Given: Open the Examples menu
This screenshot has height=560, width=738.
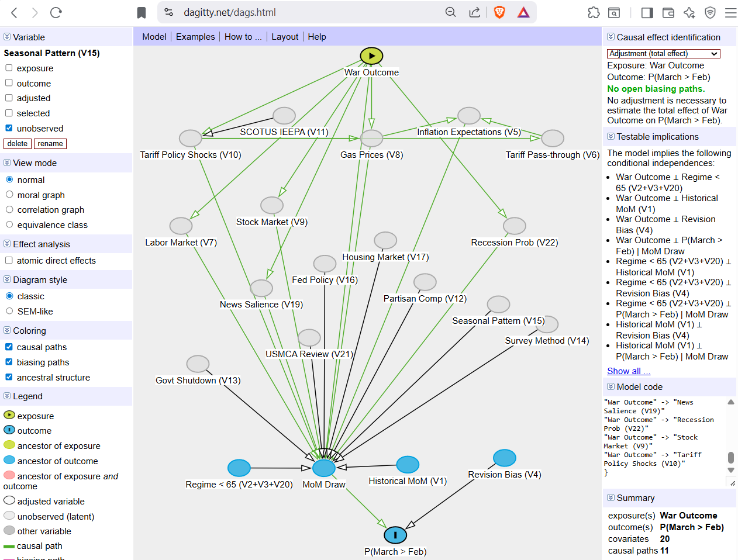Looking at the screenshot, I should pos(195,37).
